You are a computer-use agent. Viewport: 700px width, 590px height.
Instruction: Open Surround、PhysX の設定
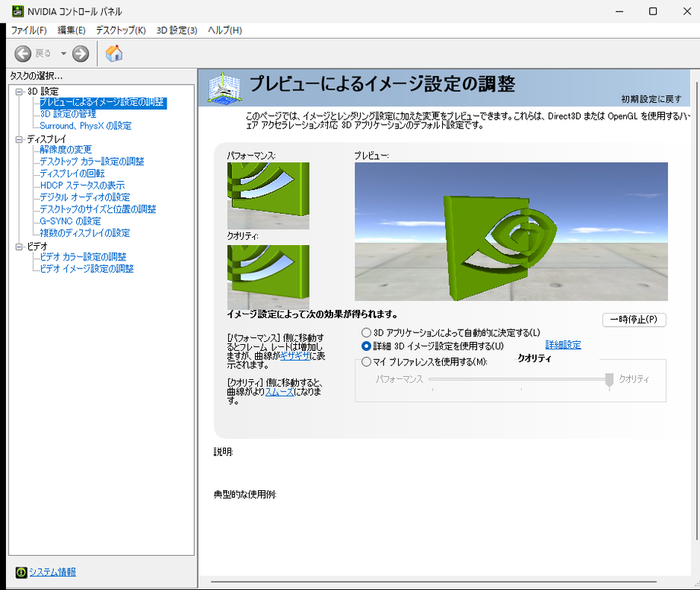pyautogui.click(x=86, y=126)
